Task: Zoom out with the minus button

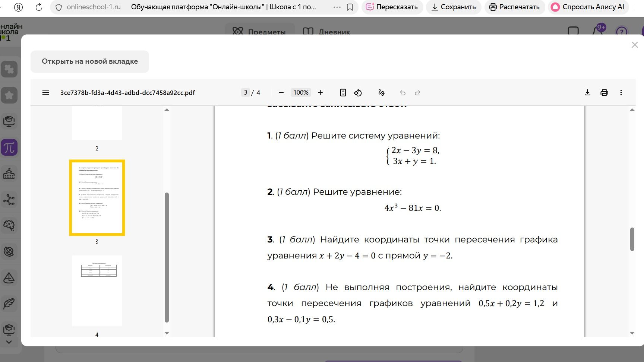Action: 281,93
